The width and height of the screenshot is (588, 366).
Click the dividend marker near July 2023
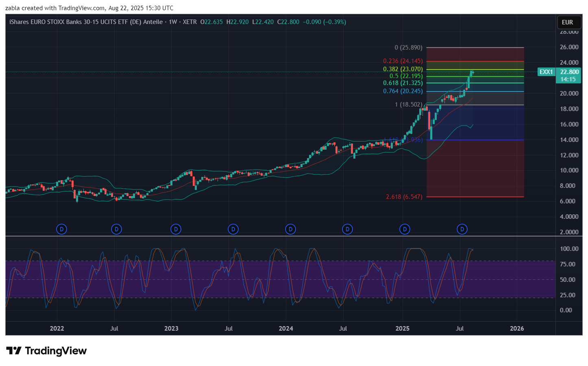pyautogui.click(x=233, y=229)
